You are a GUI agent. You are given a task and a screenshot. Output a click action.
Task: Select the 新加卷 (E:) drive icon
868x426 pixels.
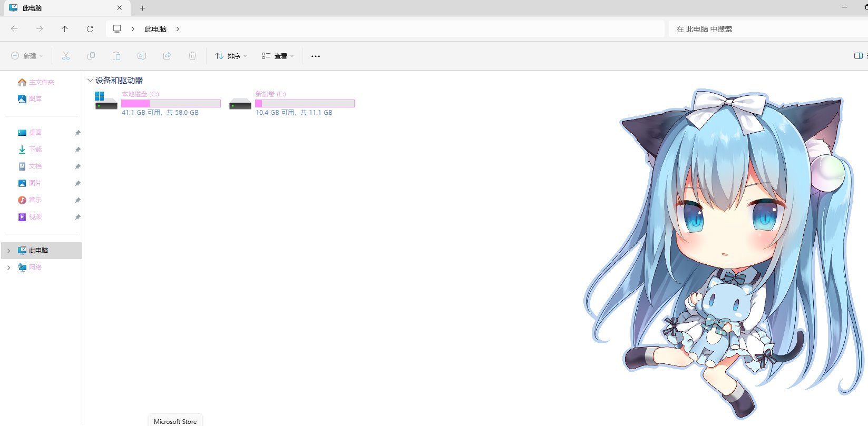[240, 104]
